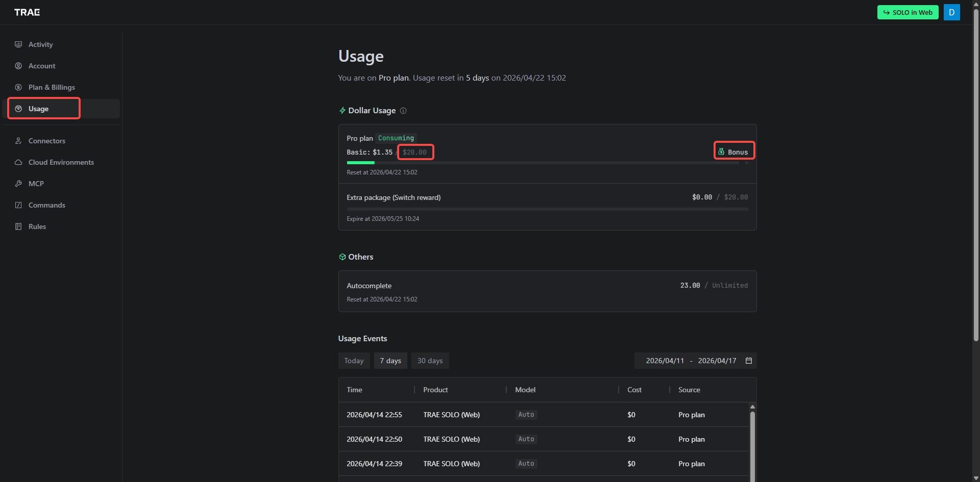The width and height of the screenshot is (980, 482).
Task: Open the Account menu item
Action: click(42, 66)
